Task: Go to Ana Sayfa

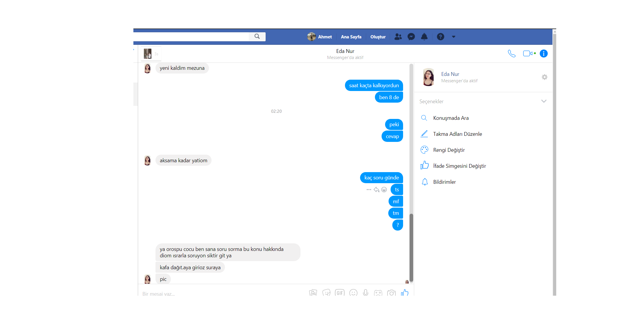Action: tap(351, 37)
